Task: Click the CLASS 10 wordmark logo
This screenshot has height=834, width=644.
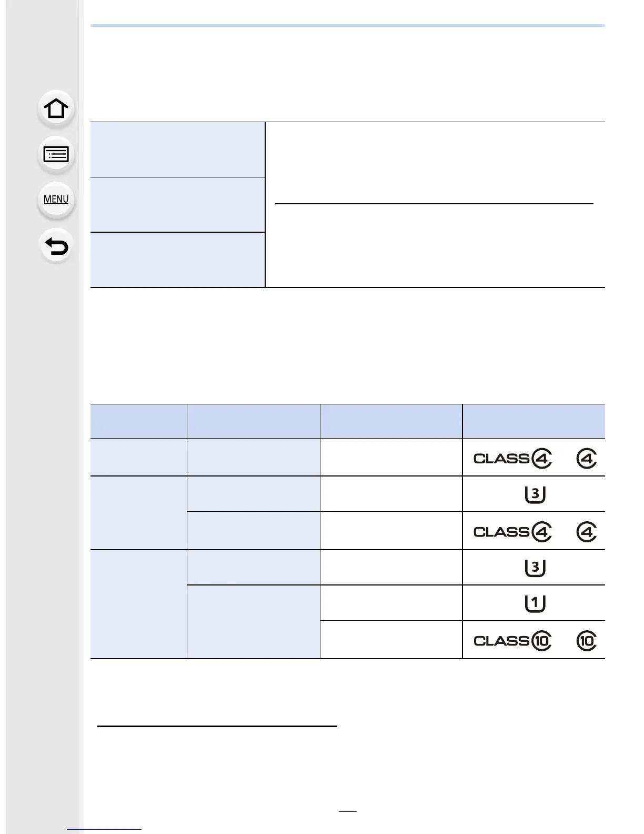Action: coord(512,641)
